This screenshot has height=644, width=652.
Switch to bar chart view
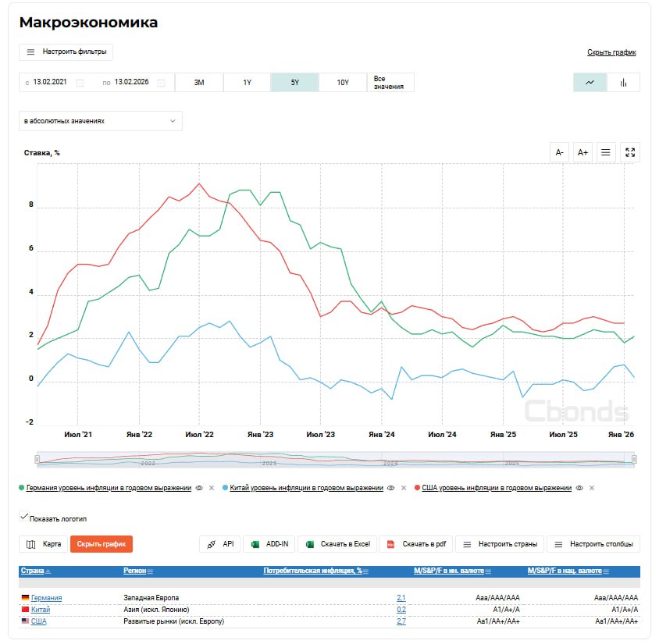(x=623, y=83)
